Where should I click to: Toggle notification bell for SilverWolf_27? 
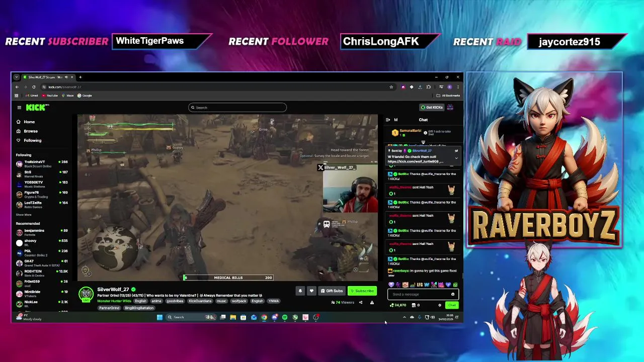coord(300,291)
